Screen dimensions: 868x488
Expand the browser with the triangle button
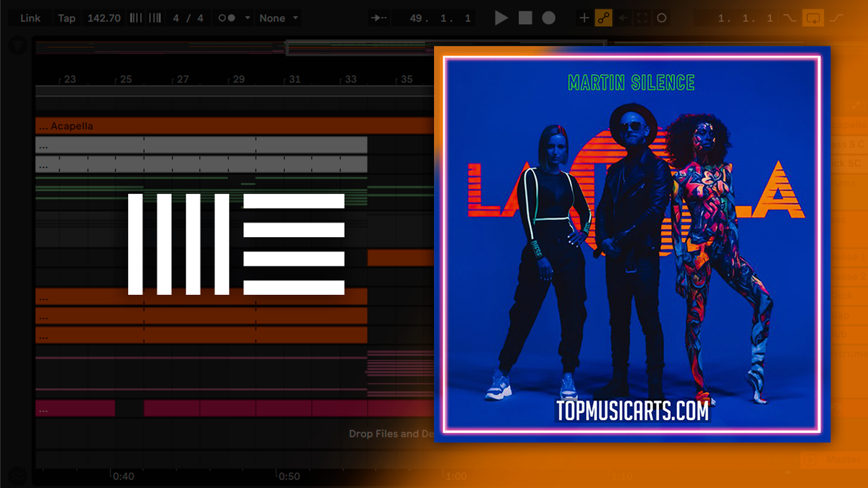(x=17, y=46)
